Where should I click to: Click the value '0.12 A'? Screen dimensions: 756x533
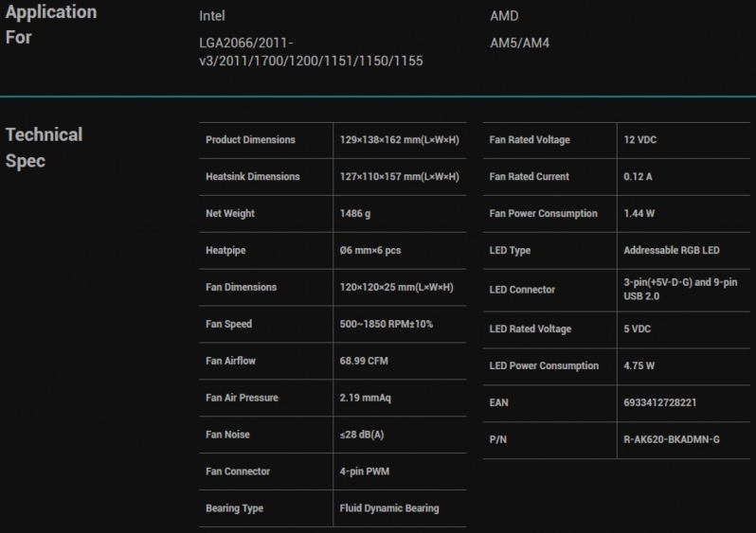(638, 176)
